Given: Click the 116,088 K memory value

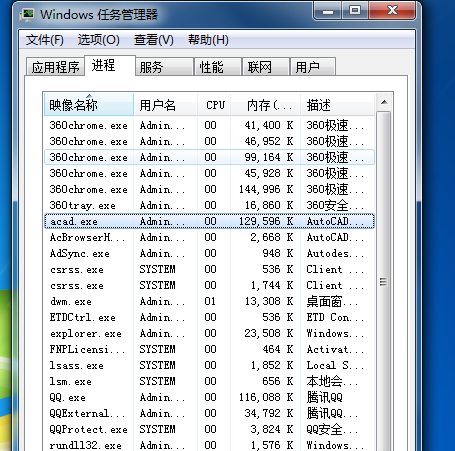Looking at the screenshot, I should 266,397.
